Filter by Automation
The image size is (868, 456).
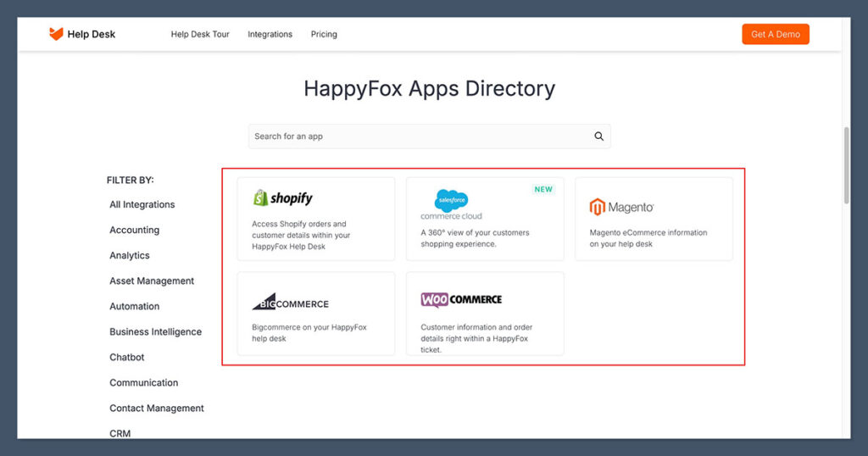[x=135, y=307]
